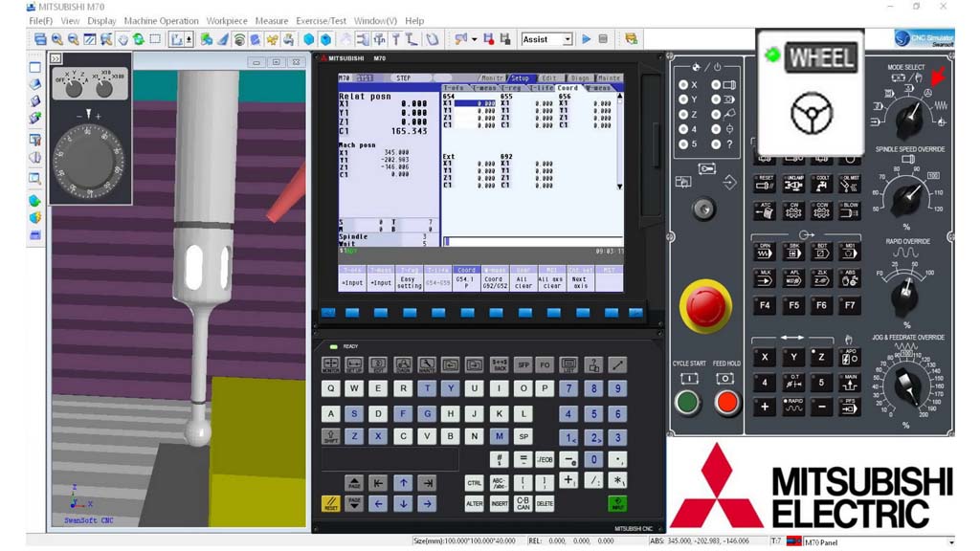Viewport: 980px width, 551px height.
Task: Click the APO panel button
Action: [x=850, y=358]
